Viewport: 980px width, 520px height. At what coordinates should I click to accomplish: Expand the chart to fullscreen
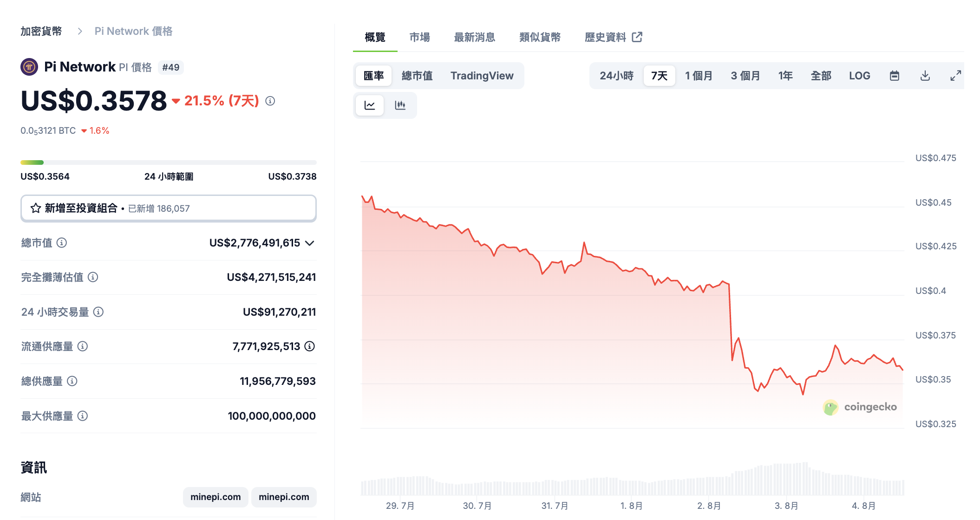click(x=955, y=75)
